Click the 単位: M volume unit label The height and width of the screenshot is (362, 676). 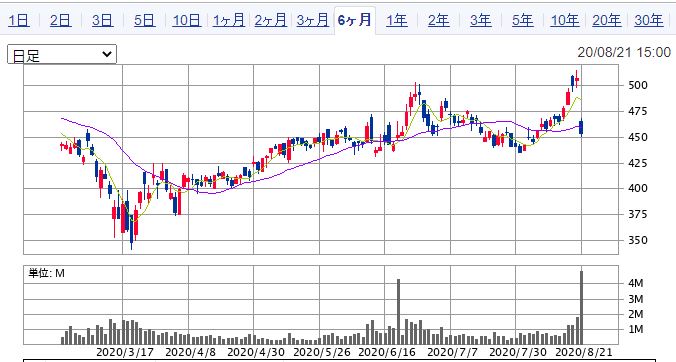coord(46,273)
